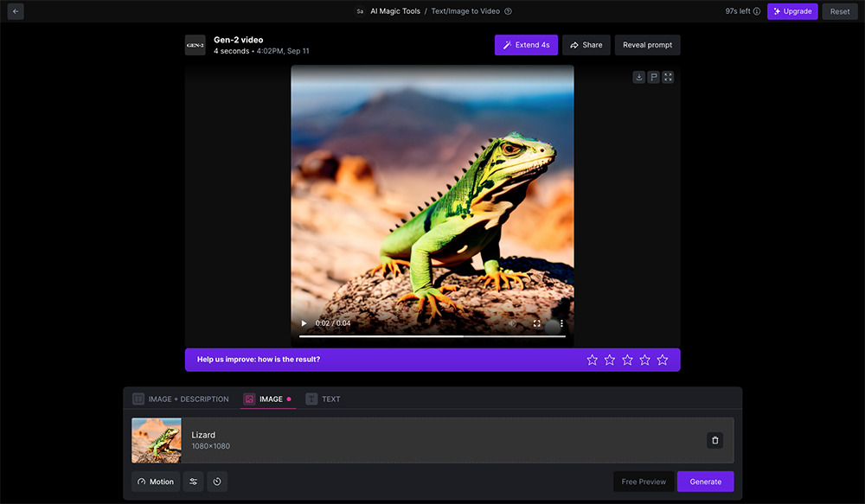Click the info icon beside 97s left
The width and height of the screenshot is (865, 504).
coord(757,11)
